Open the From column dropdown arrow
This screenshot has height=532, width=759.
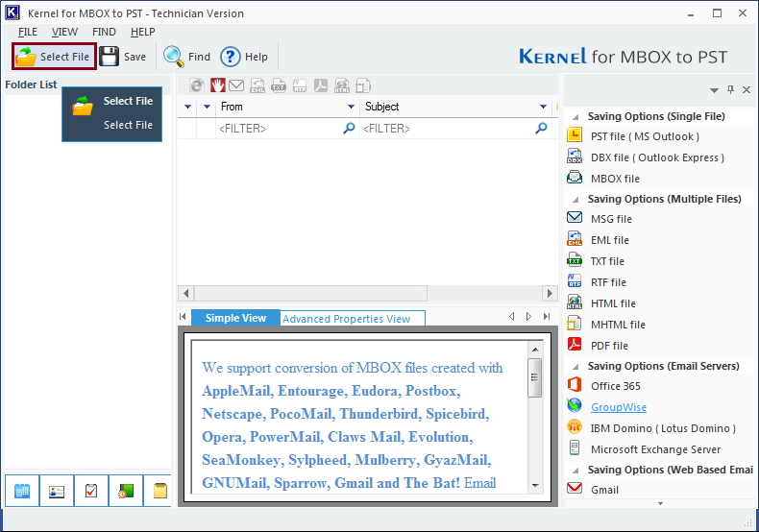pyautogui.click(x=351, y=107)
